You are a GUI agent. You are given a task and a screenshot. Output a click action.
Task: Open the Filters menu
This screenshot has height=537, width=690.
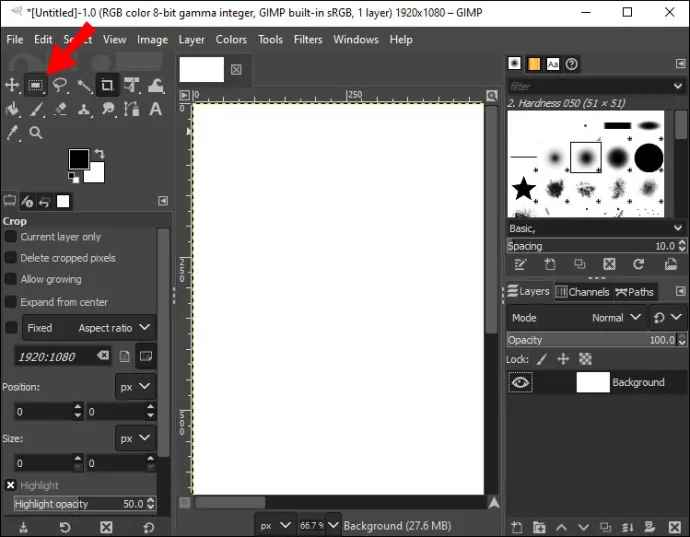308,39
